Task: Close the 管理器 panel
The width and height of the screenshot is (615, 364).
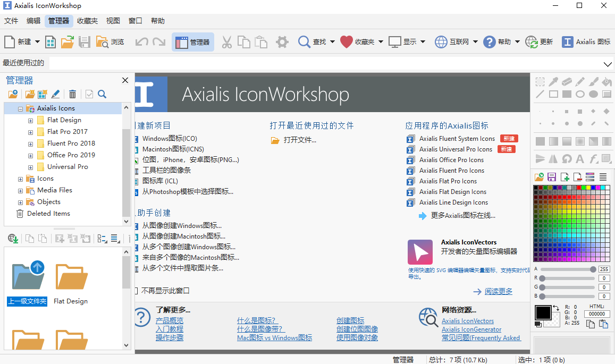Action: tap(125, 80)
